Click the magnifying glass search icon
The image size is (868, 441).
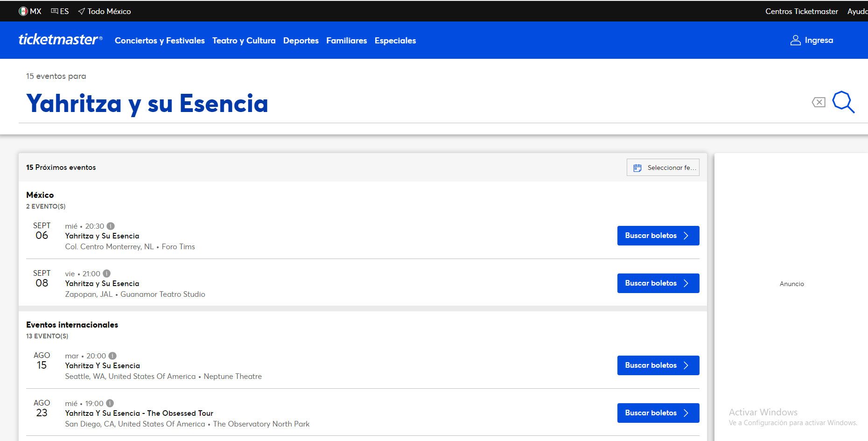843,102
